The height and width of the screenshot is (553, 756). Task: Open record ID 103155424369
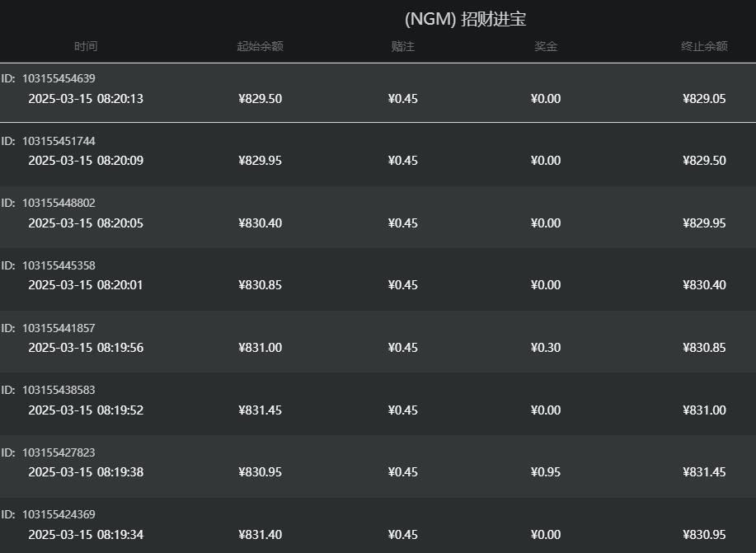tap(59, 514)
